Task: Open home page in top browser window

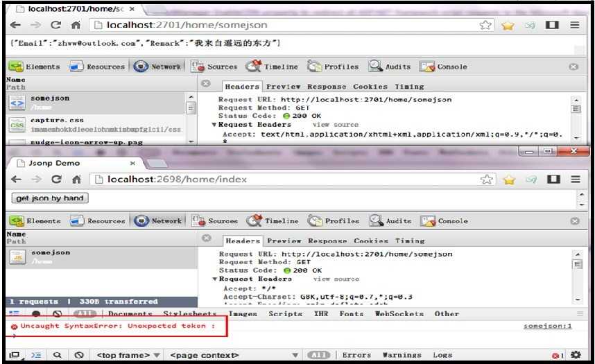Action: click(x=76, y=25)
